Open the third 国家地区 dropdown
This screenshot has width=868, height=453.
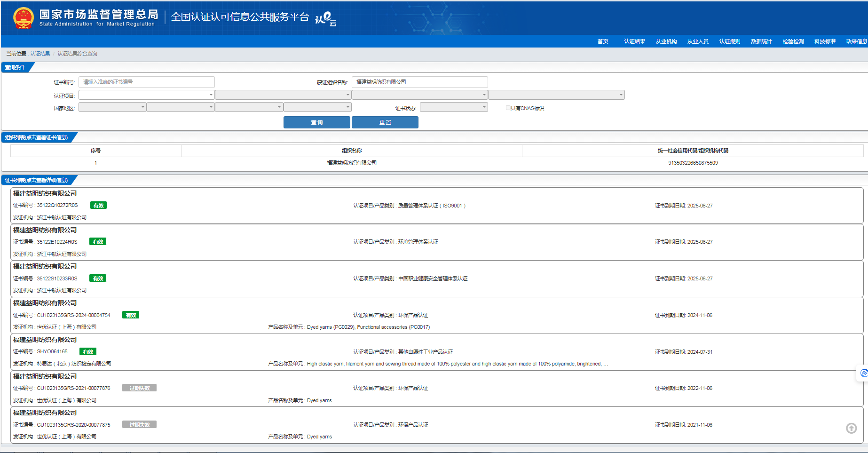pyautogui.click(x=249, y=107)
